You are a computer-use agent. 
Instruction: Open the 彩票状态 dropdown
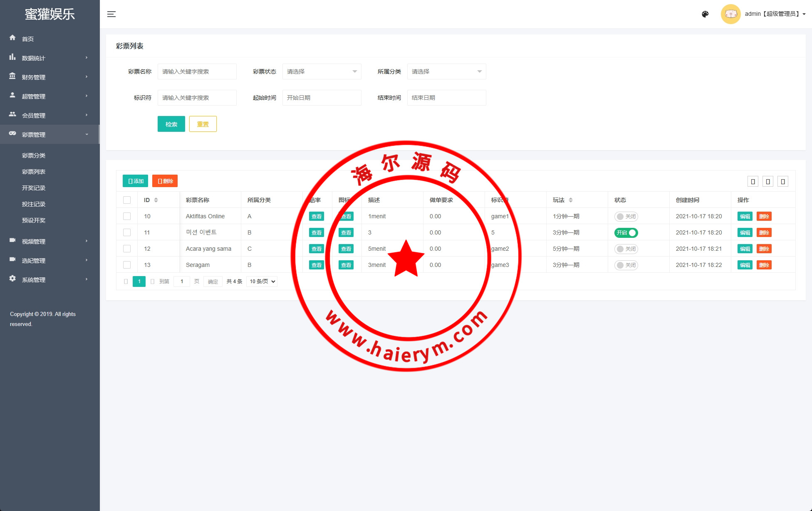tap(322, 72)
